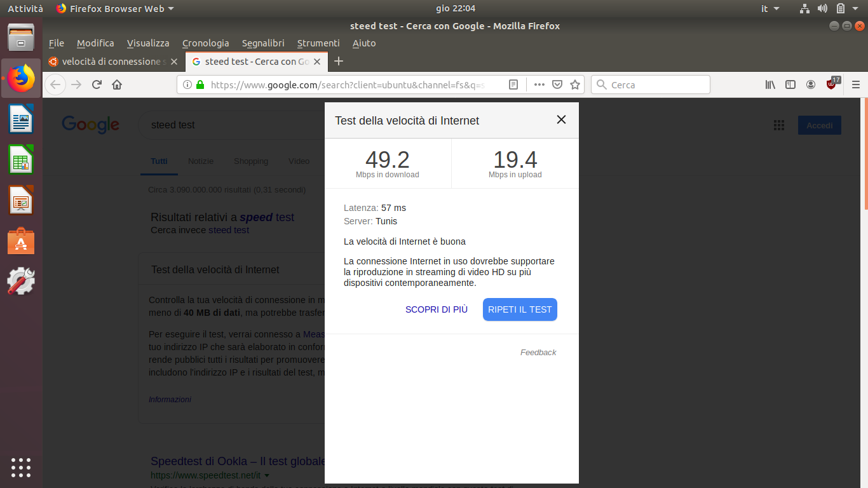The width and height of the screenshot is (868, 488).
Task: Click the Accedi sign-in button
Action: 820,125
